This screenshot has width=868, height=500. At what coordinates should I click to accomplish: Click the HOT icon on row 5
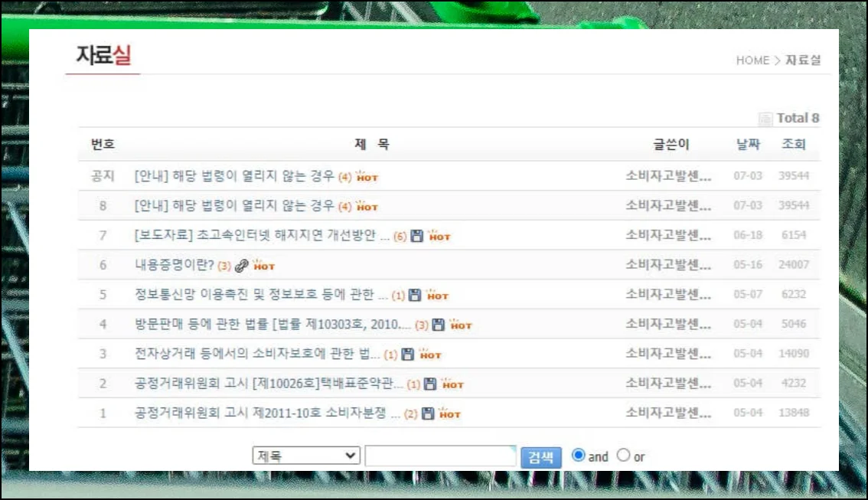(437, 295)
